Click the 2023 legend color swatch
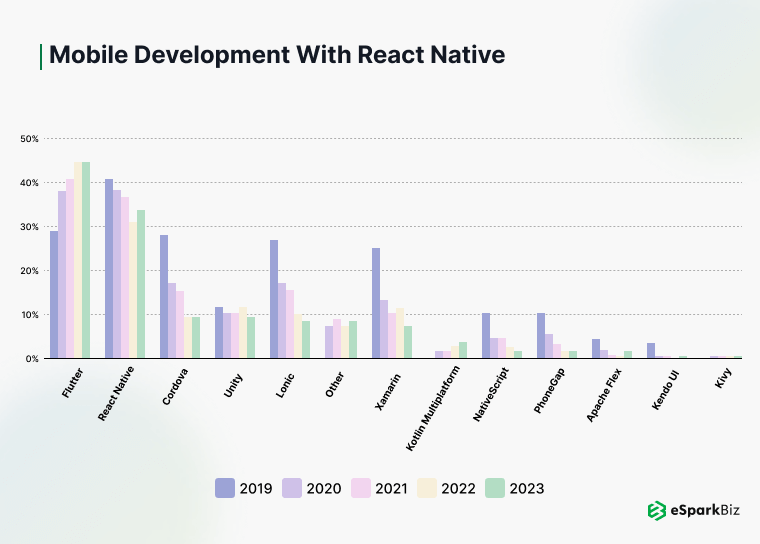 (495, 488)
